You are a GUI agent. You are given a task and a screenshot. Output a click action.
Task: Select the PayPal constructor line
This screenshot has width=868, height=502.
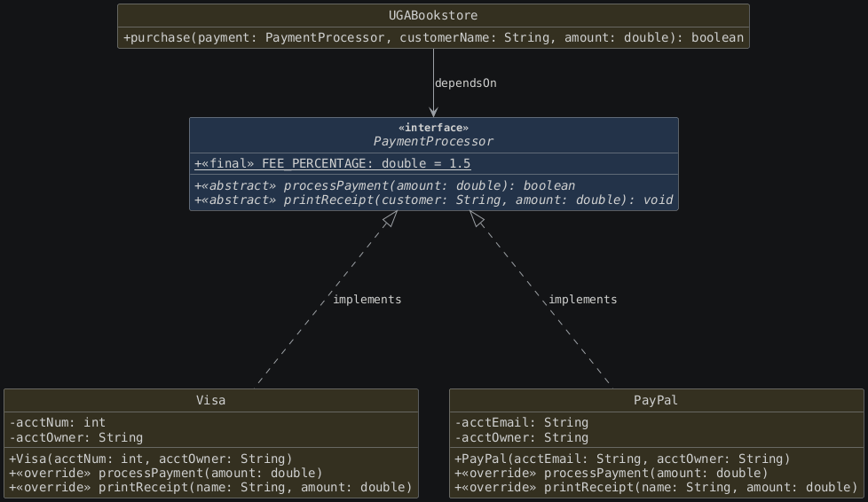click(622, 459)
